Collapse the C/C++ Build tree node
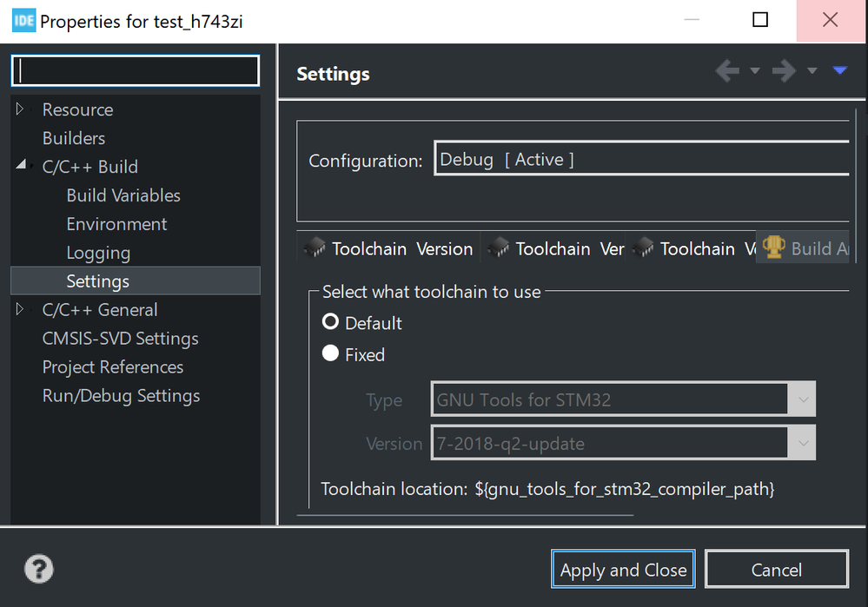868x607 pixels. click(x=21, y=165)
